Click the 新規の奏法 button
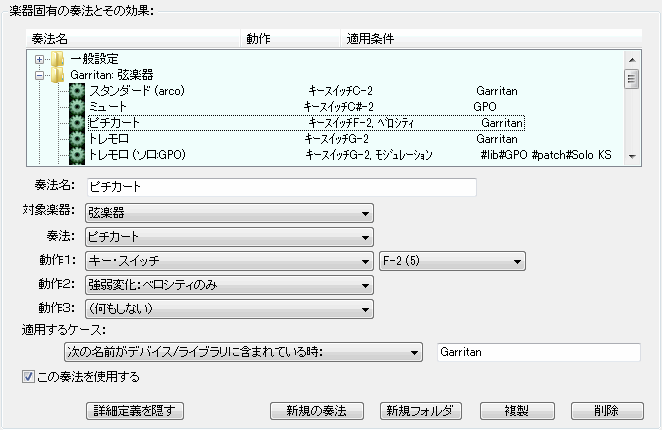 click(317, 411)
